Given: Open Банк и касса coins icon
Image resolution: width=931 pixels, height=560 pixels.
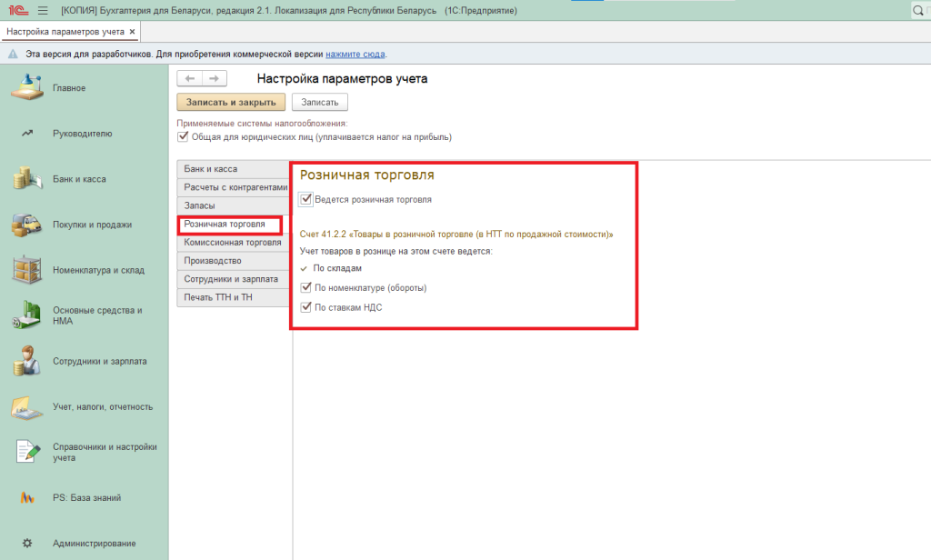Looking at the screenshot, I should [27, 179].
